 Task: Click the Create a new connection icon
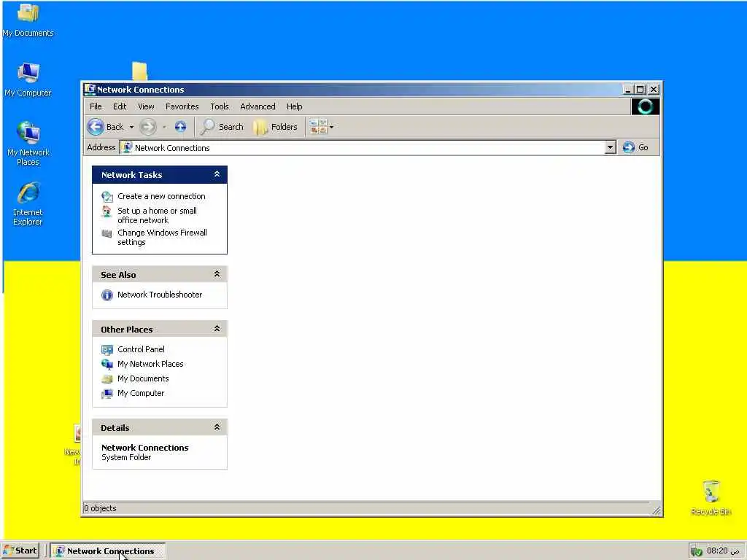coord(107,196)
